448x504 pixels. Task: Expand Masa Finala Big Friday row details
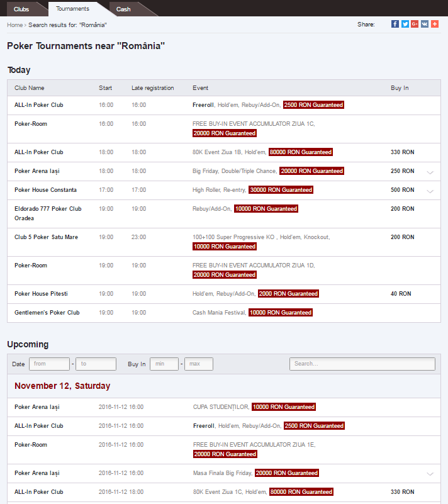[430, 474]
